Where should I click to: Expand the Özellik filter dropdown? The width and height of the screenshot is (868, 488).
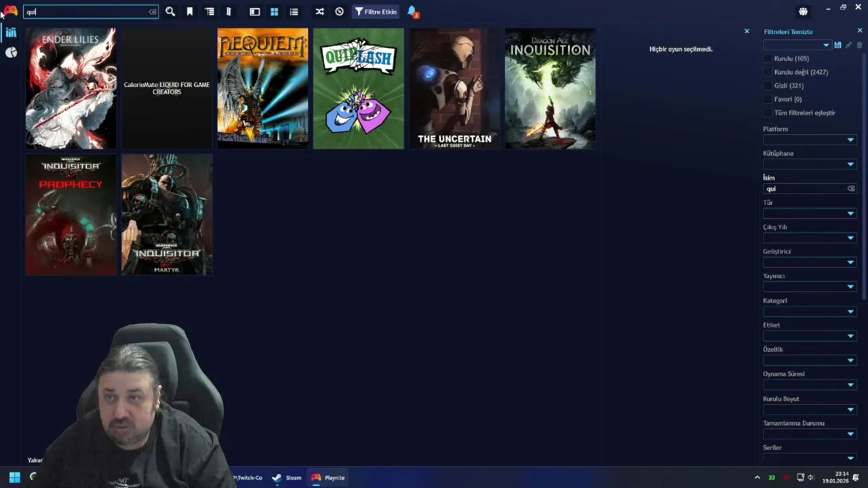tap(810, 360)
